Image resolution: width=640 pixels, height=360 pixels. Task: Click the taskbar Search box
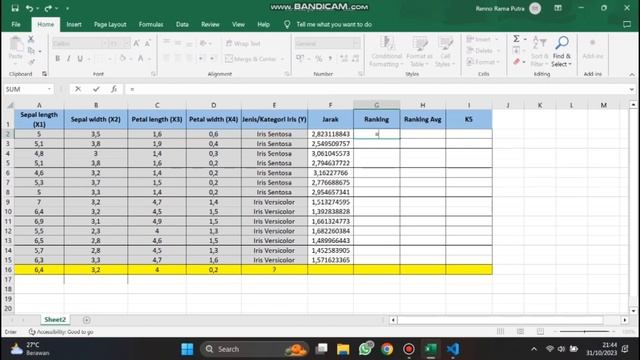(x=254, y=349)
